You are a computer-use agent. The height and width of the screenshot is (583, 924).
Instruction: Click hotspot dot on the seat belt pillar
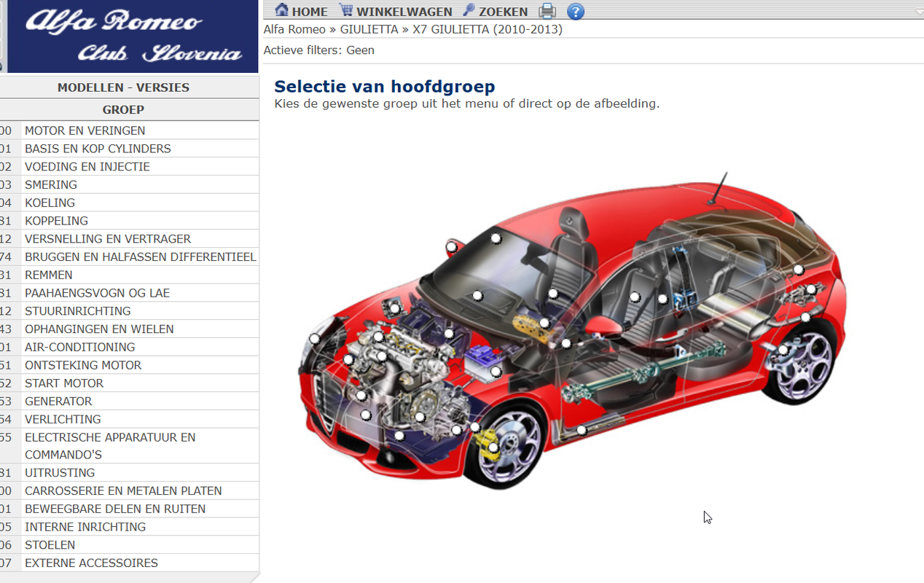pos(662,299)
